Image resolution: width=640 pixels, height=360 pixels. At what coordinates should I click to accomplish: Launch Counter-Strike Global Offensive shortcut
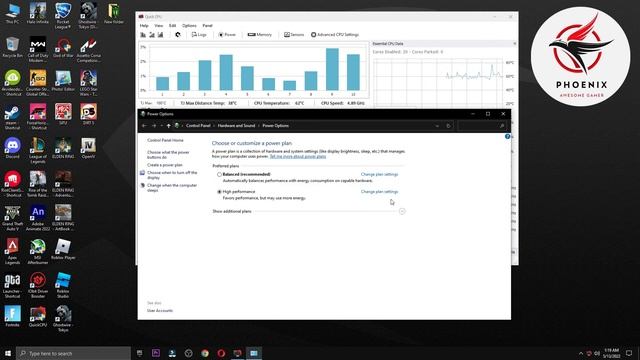pyautogui.click(x=38, y=83)
